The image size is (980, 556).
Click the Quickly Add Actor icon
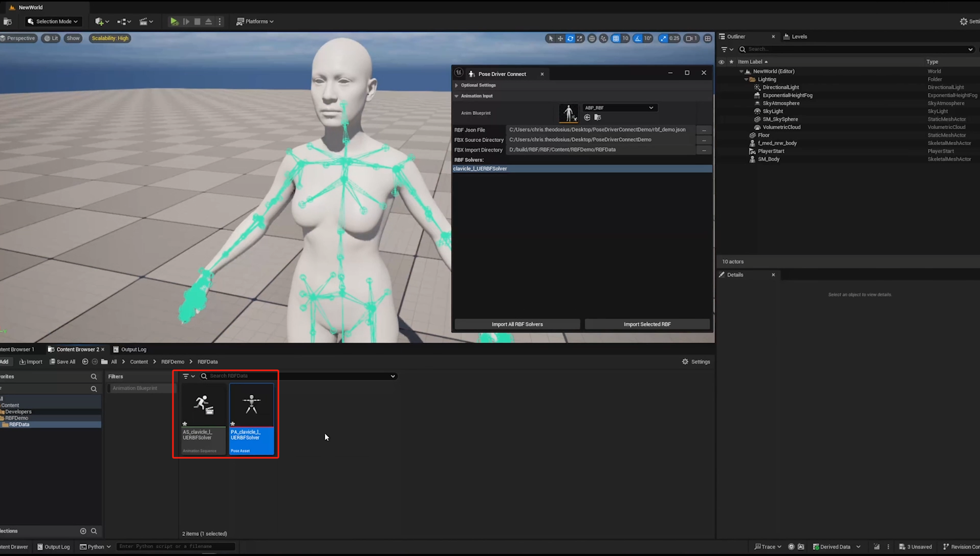point(99,21)
